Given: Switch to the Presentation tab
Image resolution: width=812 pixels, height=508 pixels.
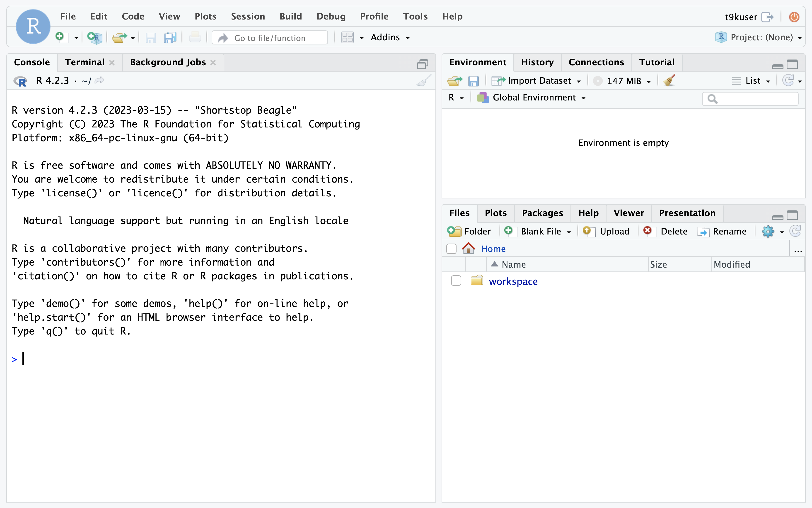Looking at the screenshot, I should point(687,213).
